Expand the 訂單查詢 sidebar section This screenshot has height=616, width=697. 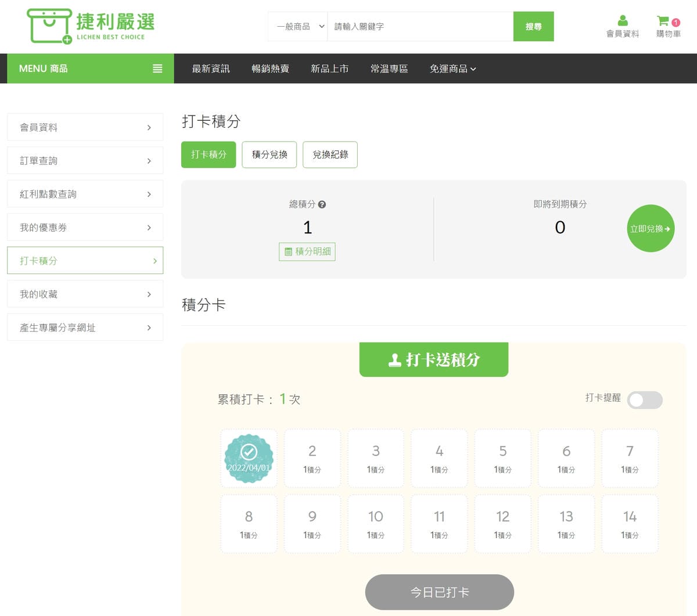click(x=85, y=160)
